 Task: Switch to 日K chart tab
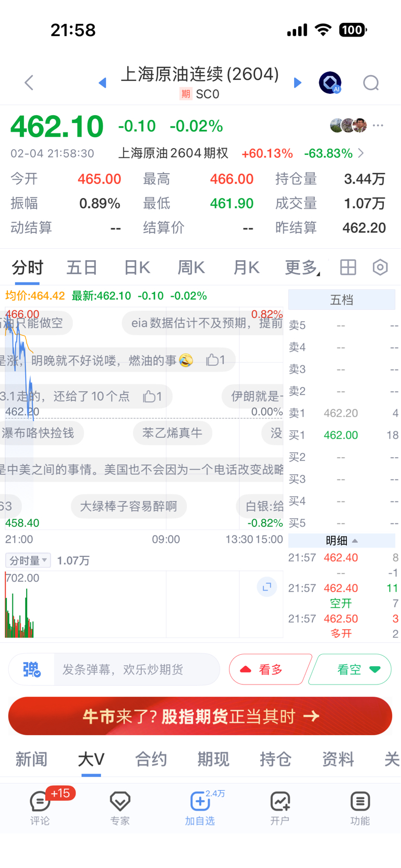click(x=137, y=267)
